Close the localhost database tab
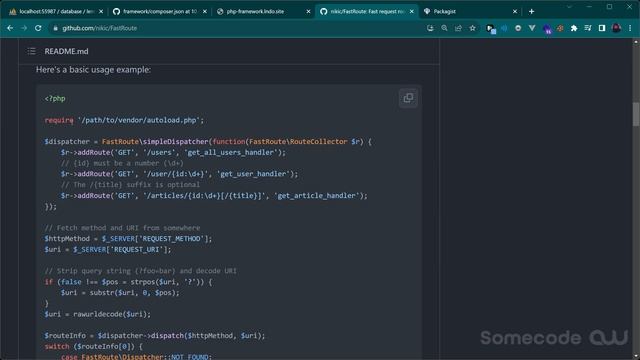 (x=101, y=11)
